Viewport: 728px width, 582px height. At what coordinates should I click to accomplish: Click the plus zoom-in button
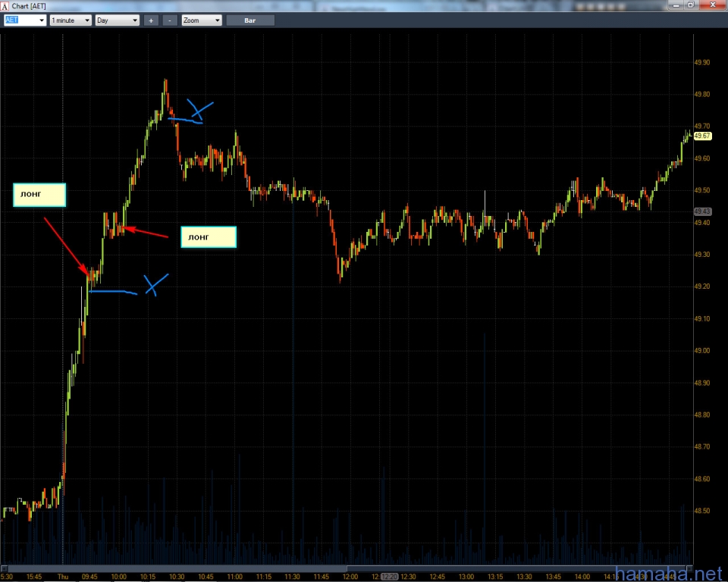[151, 20]
